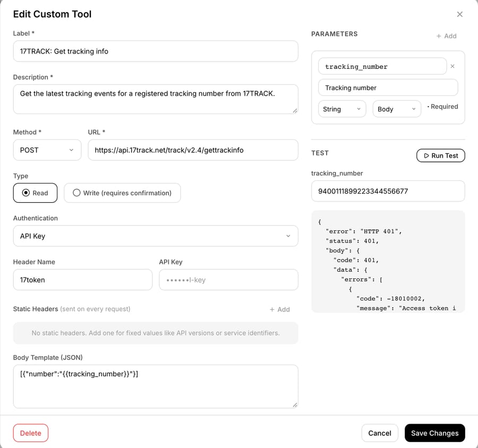Click the No static headers placeholder text
Viewport: 478px width, 448px height.
(x=156, y=333)
